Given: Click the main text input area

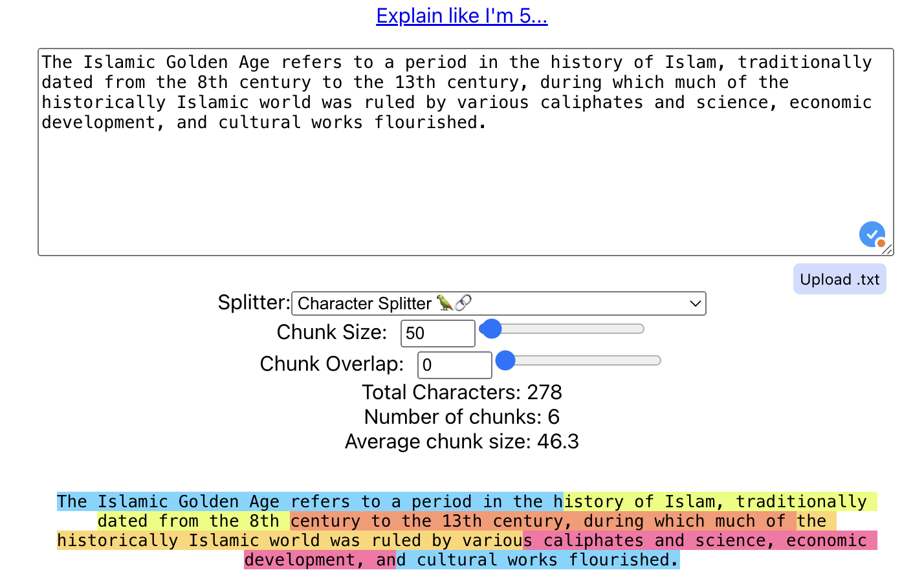Looking at the screenshot, I should coord(462,149).
